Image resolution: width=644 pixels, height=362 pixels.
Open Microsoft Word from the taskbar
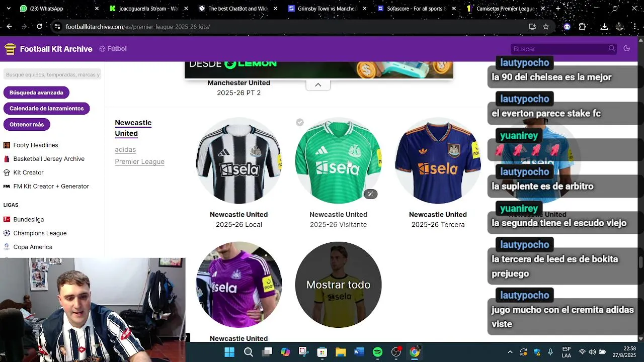[x=359, y=352]
